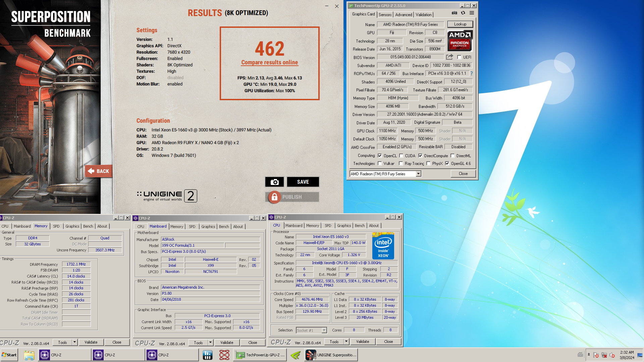This screenshot has width=644, height=362.
Task: Switch to TechPowerUp GPU-Z taskbar button
Action: [260, 355]
